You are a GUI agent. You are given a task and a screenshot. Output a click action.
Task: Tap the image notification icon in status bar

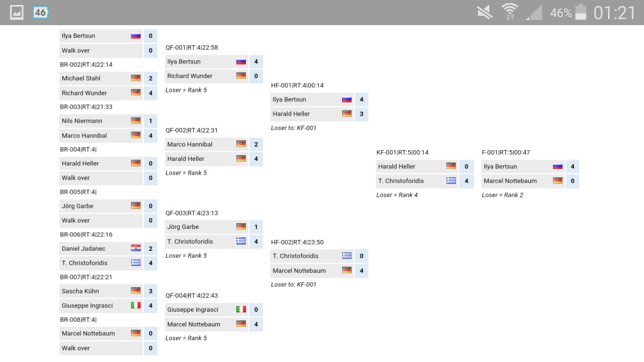pyautogui.click(x=16, y=13)
